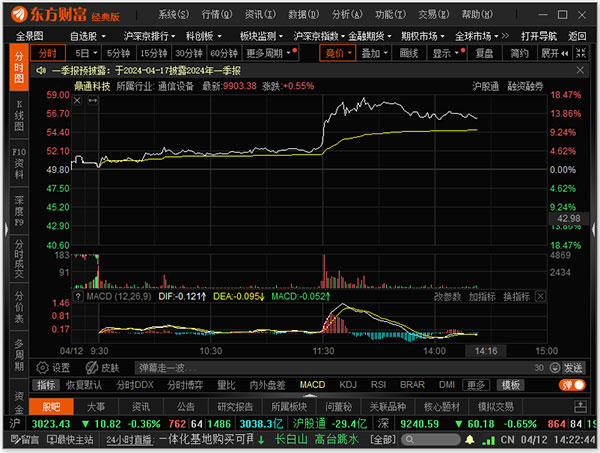Open the 沪深京排行 dropdown
This screenshot has height=453, width=600.
pyautogui.click(x=149, y=36)
